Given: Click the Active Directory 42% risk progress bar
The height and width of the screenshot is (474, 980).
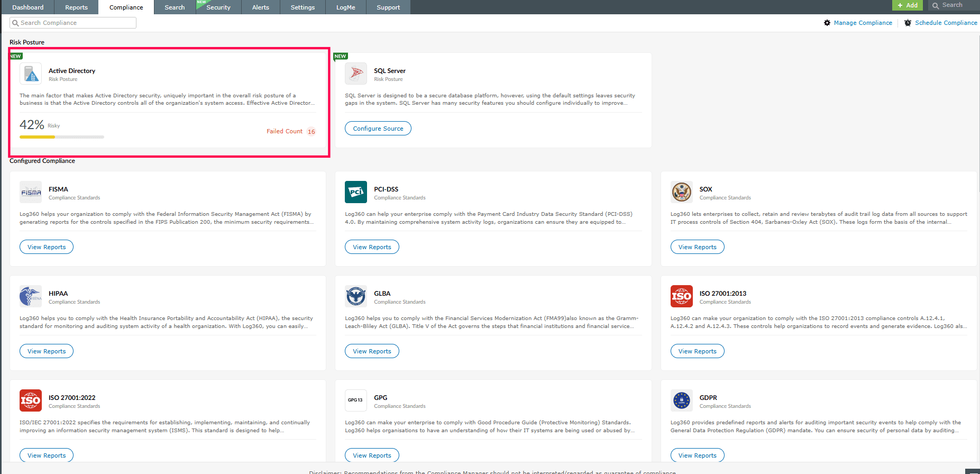Looking at the screenshot, I should pyautogui.click(x=62, y=137).
